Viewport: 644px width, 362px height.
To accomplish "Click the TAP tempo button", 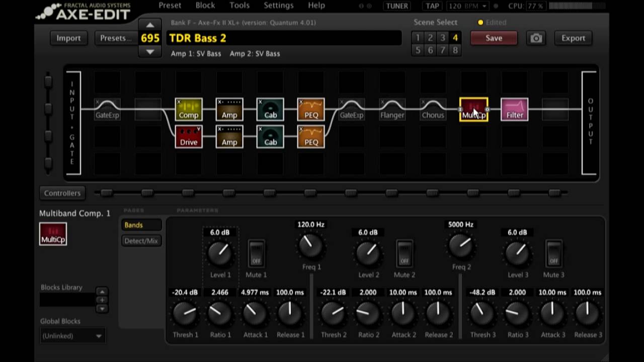I will pos(432,6).
